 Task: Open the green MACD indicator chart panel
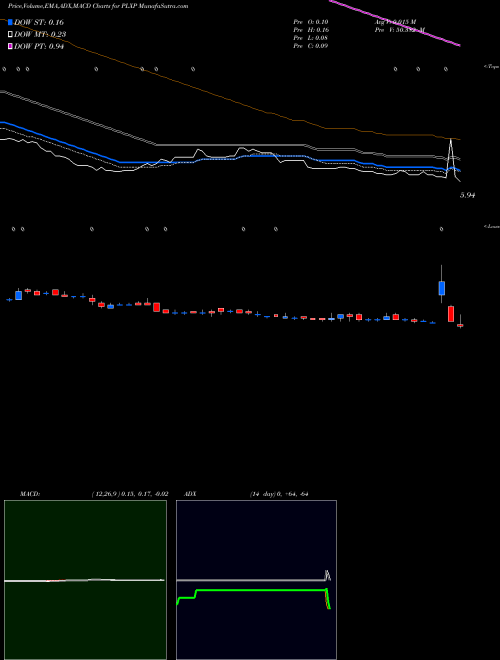[x=85, y=580]
